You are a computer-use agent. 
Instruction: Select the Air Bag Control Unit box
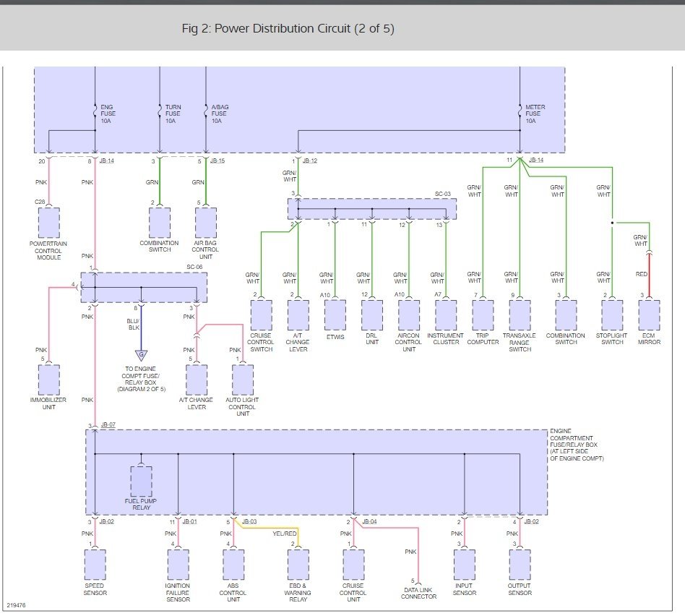(206, 223)
